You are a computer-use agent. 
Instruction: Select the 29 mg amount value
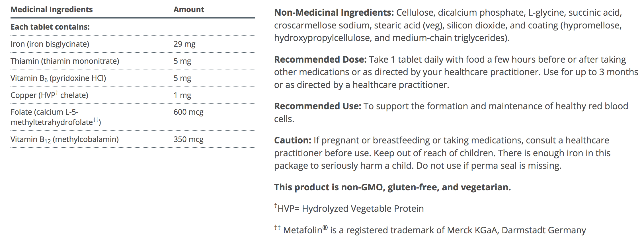coord(184,44)
